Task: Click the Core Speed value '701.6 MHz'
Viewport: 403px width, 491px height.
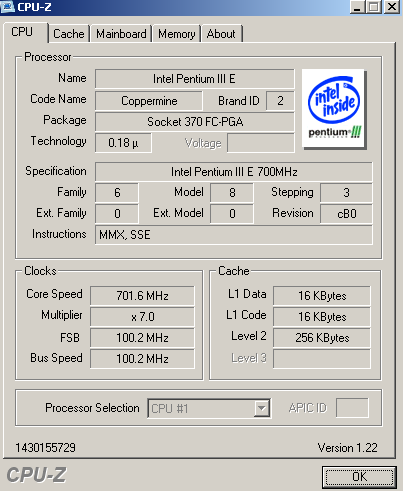Action: 142,296
